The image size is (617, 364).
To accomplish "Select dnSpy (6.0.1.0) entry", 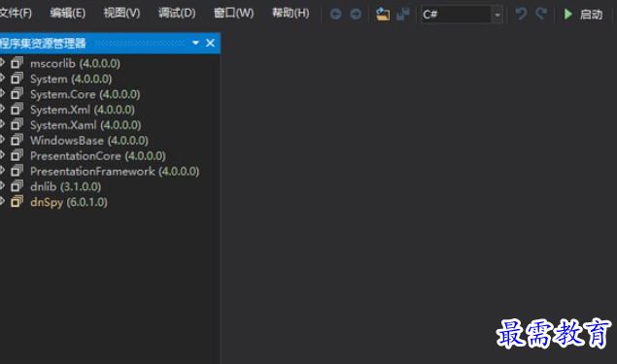I will point(69,202).
